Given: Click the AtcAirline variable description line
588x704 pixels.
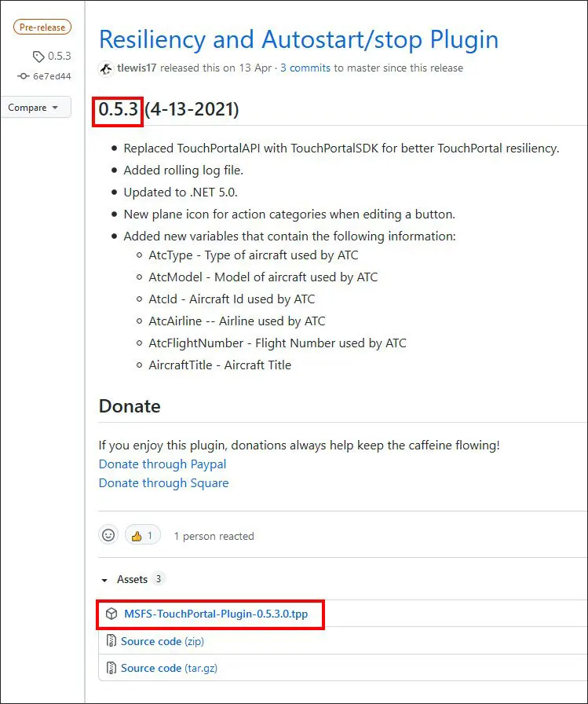Looking at the screenshot, I should tap(237, 321).
